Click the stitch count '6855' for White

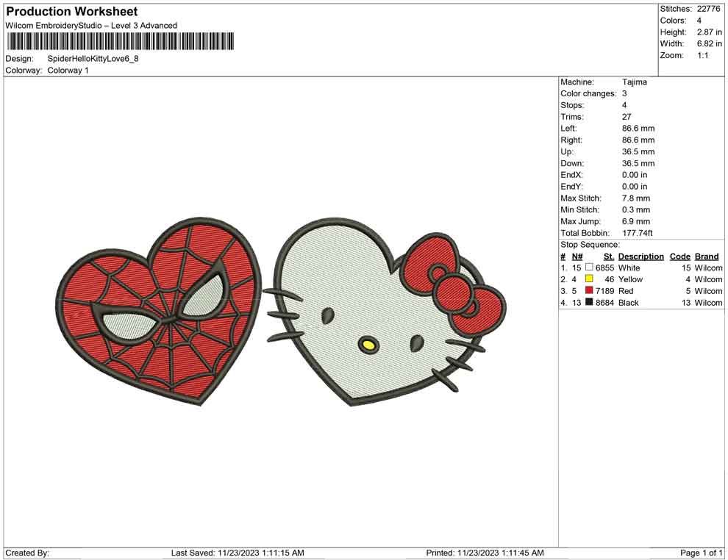pos(604,268)
